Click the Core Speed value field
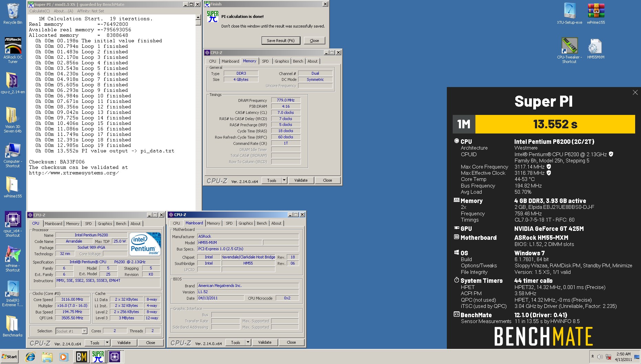The width and height of the screenshot is (641, 364). point(73,300)
